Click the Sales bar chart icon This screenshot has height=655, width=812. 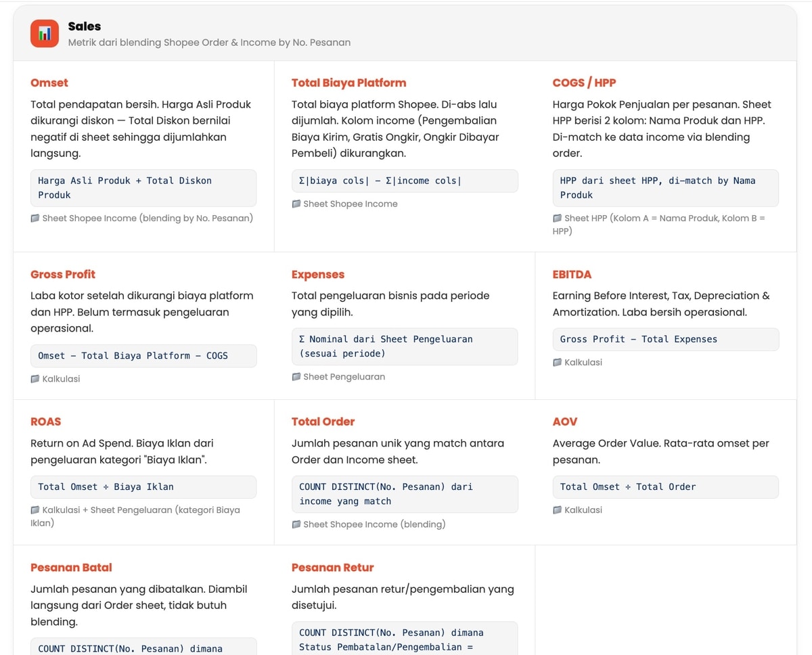45,34
